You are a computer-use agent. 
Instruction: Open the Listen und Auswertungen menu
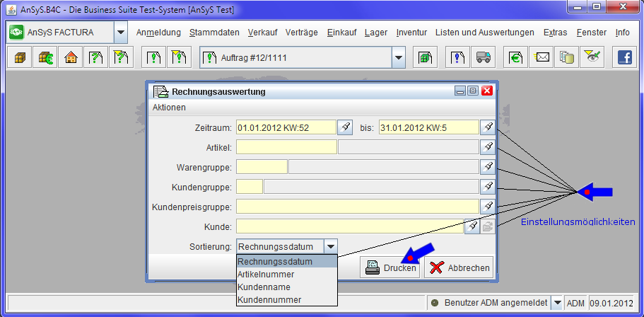(484, 33)
